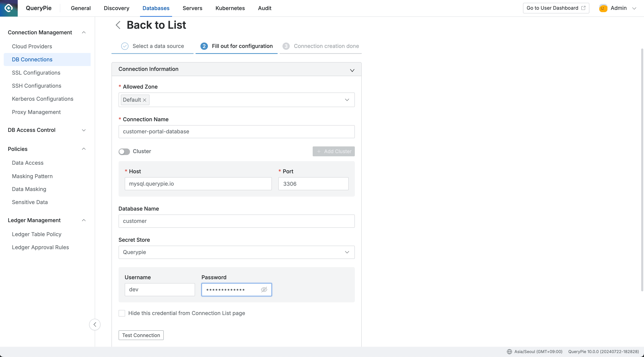Check Hide this credential from Connection List page
This screenshot has height=357, width=644.
click(x=122, y=313)
